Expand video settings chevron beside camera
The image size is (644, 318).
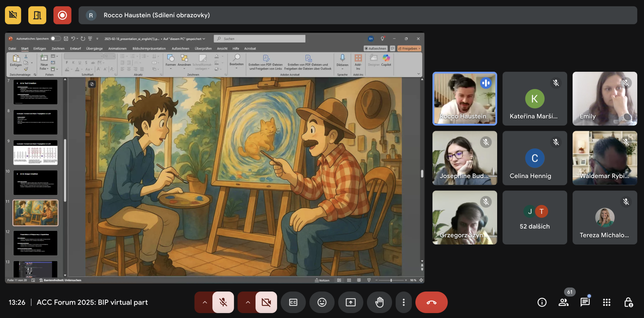248,302
